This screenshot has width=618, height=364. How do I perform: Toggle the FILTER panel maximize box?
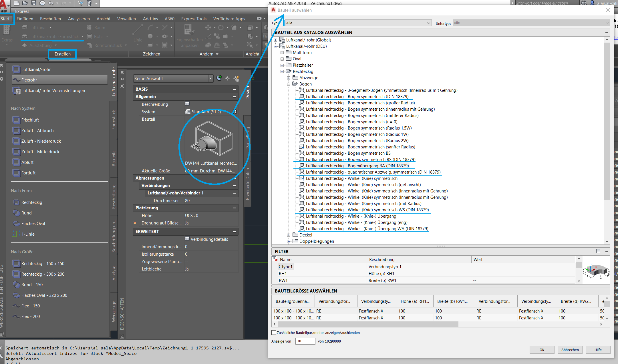click(x=598, y=251)
